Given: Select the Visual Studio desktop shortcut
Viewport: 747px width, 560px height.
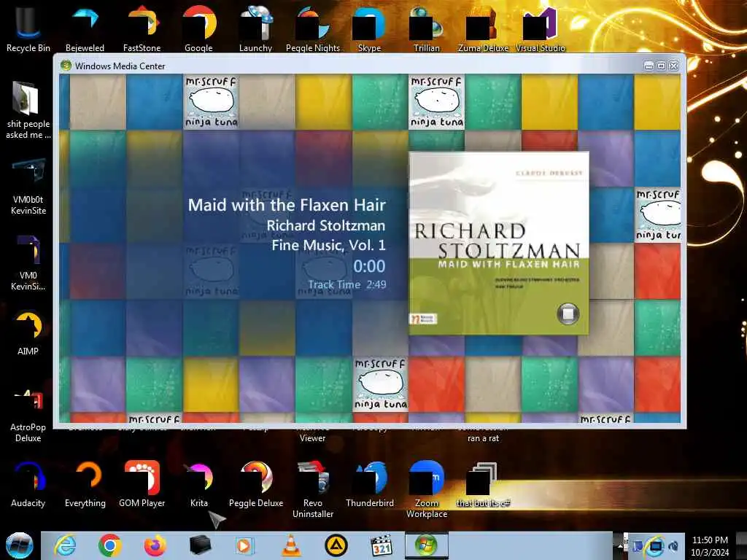Looking at the screenshot, I should 541,28.
